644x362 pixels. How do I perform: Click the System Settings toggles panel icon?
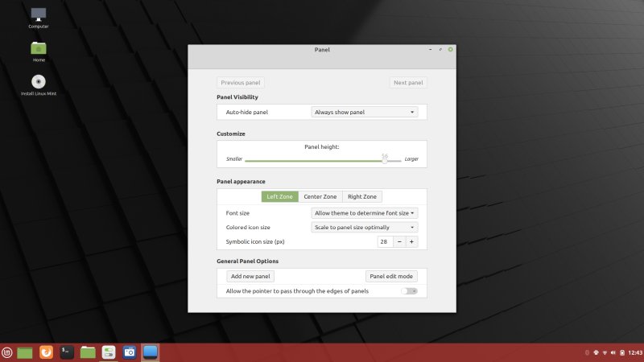(x=109, y=352)
